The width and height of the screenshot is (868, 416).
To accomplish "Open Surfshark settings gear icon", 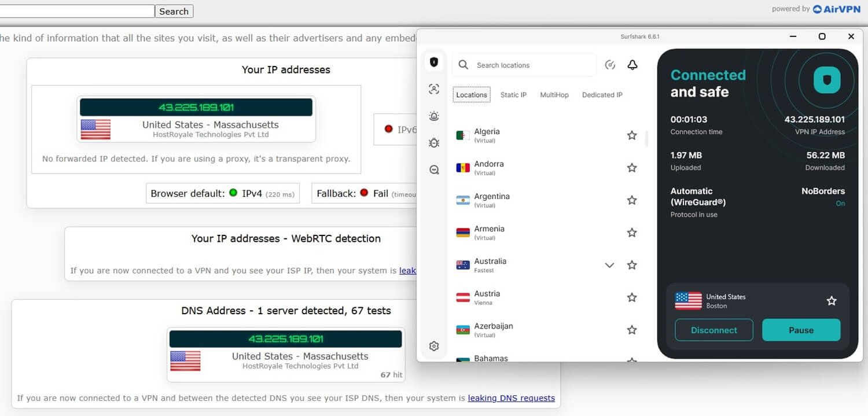I will click(434, 346).
